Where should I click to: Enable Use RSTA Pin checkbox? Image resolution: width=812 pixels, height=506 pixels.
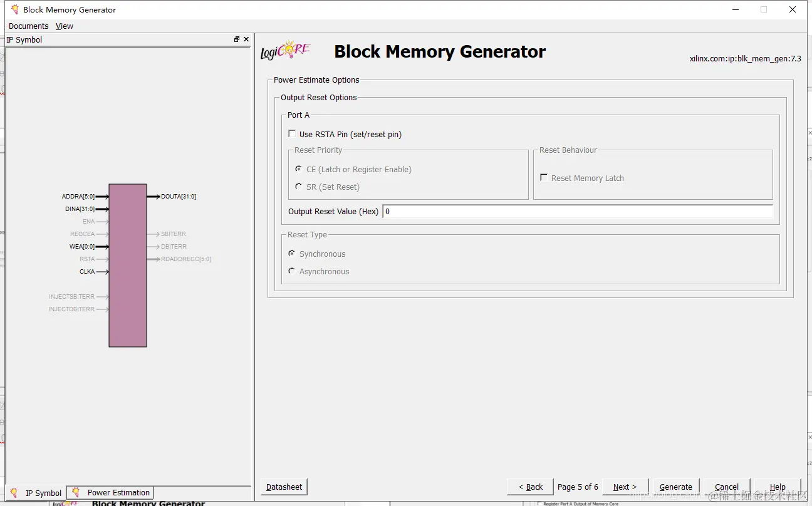coord(292,134)
